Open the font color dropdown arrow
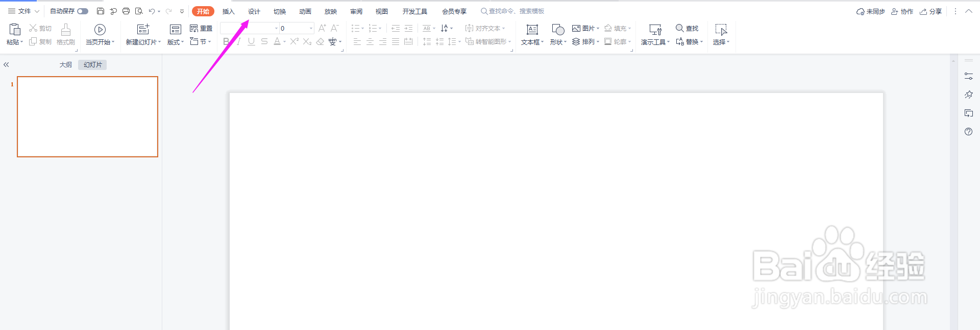Viewport: 980px width, 330px height. pyautogui.click(x=284, y=42)
